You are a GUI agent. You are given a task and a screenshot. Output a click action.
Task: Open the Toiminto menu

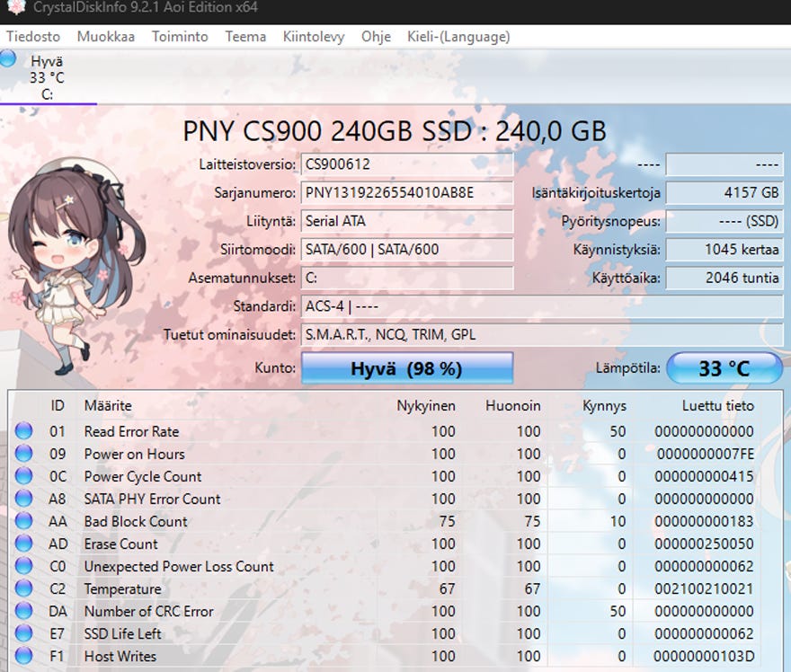180,37
